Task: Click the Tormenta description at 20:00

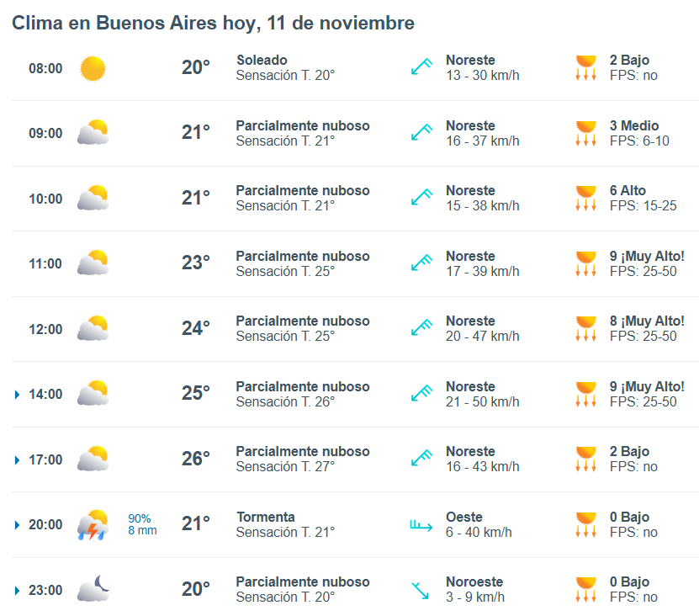Action: 265,517
